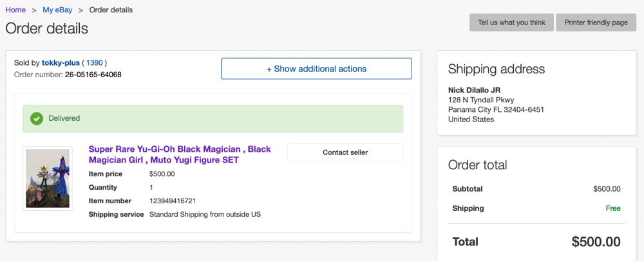The width and height of the screenshot is (644, 261).
Task: Click the Order total heading
Action: coord(477,165)
